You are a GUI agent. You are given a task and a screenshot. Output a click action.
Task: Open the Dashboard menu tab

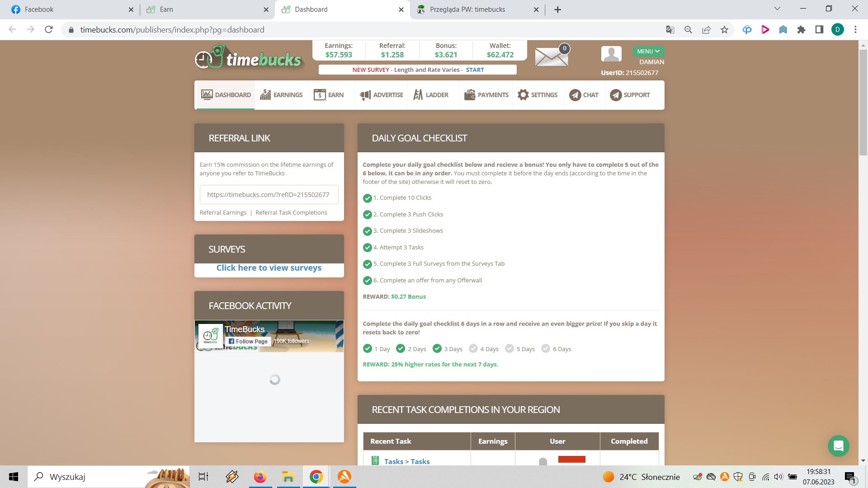pos(226,95)
